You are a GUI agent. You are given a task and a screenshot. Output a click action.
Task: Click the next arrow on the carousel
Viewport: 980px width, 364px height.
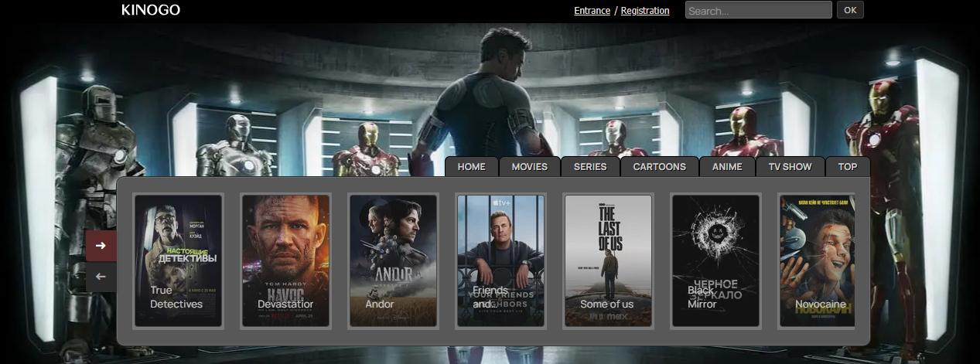tap(101, 246)
